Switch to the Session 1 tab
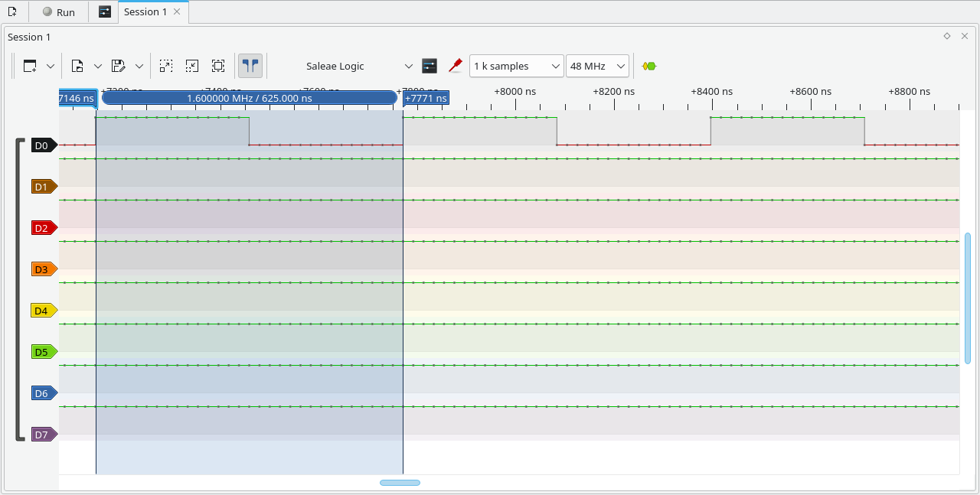Viewport: 980px width, 495px height. pos(145,12)
